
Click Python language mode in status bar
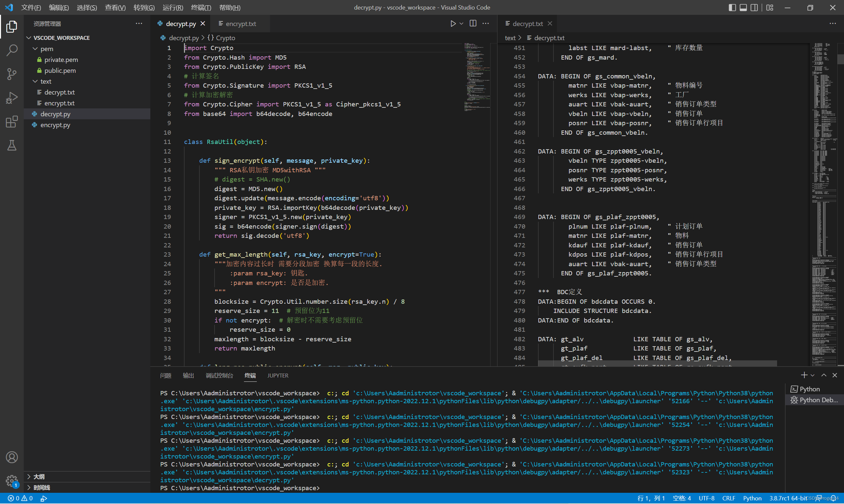click(x=752, y=498)
